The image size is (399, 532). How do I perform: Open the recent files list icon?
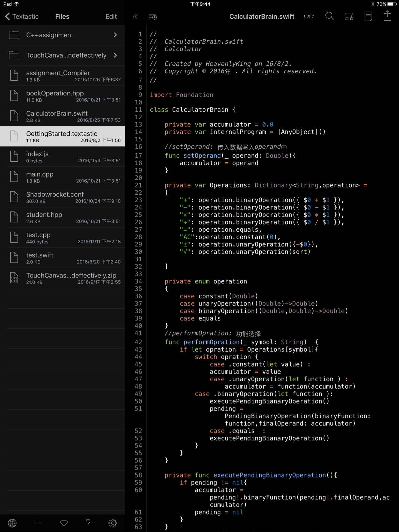153,17
